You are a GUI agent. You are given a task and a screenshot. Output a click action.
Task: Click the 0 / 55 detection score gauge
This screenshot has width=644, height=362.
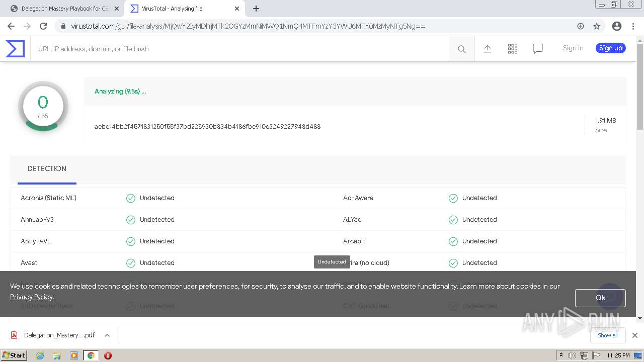[x=43, y=107]
